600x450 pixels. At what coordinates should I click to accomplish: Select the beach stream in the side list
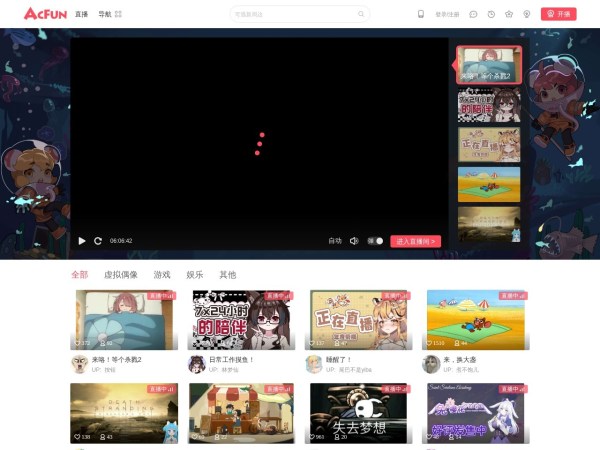coord(489,184)
